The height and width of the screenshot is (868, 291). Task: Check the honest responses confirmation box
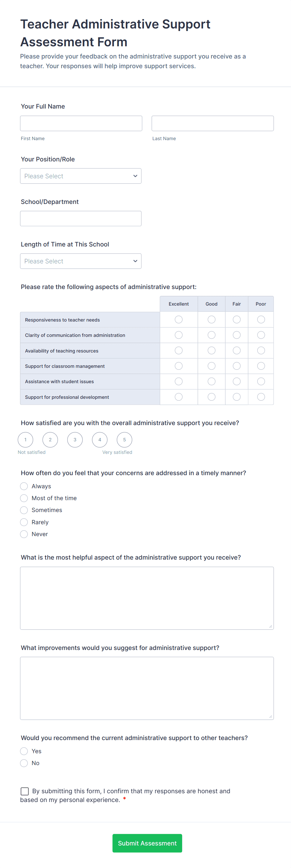tap(24, 791)
